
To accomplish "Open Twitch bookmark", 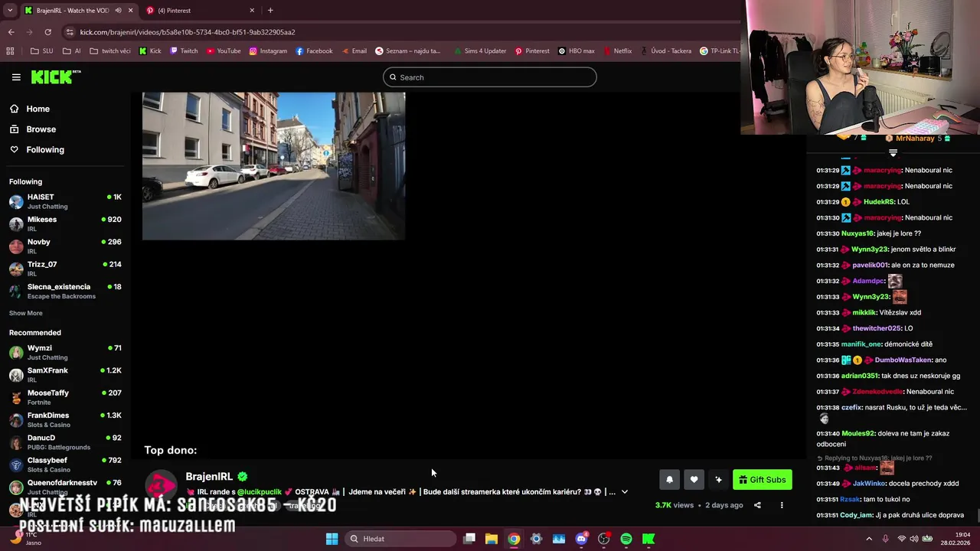I will coord(184,51).
